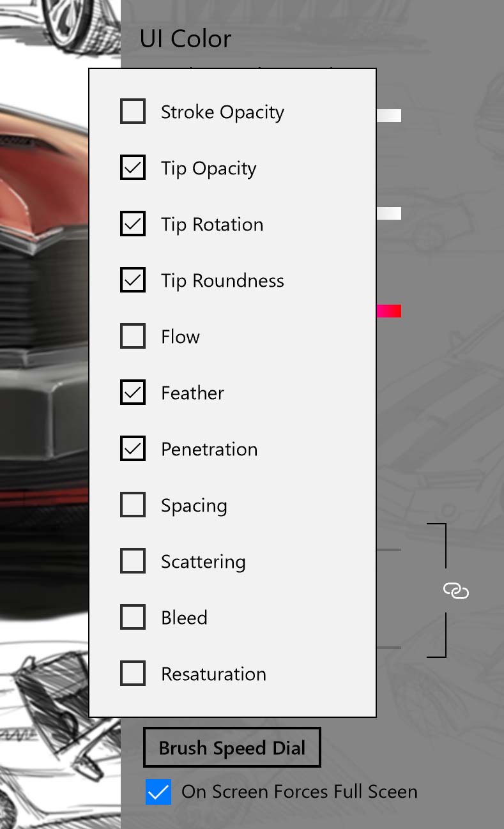Click the white slider below UI Color
This screenshot has height=829, width=504.
coord(389,116)
